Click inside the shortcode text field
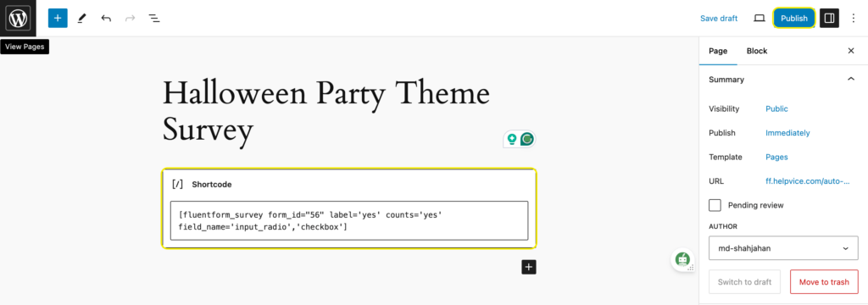This screenshot has width=868, height=305. coord(349,220)
